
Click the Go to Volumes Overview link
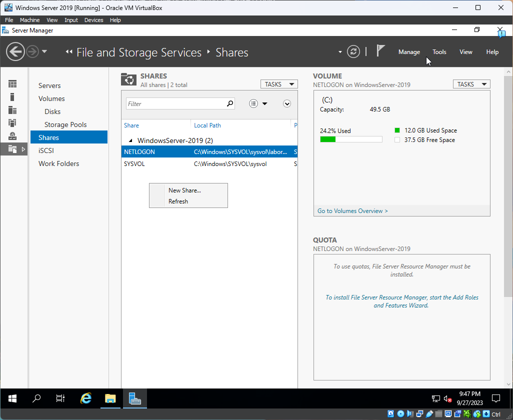pos(352,210)
